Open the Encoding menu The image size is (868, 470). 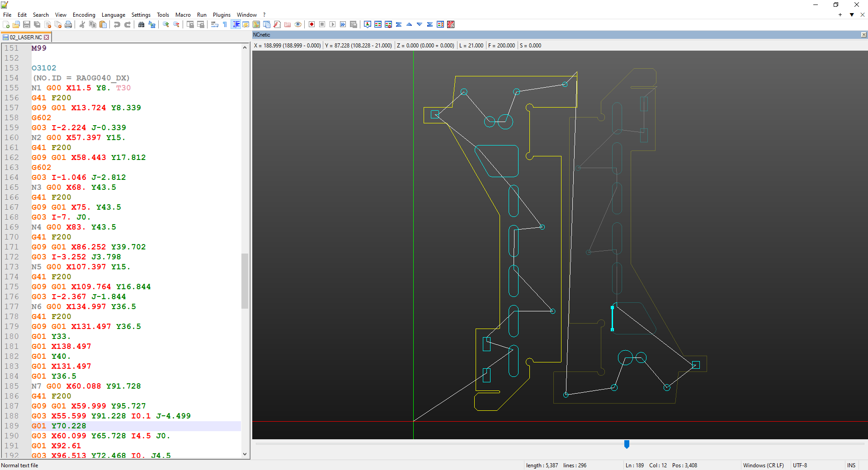[x=84, y=15]
